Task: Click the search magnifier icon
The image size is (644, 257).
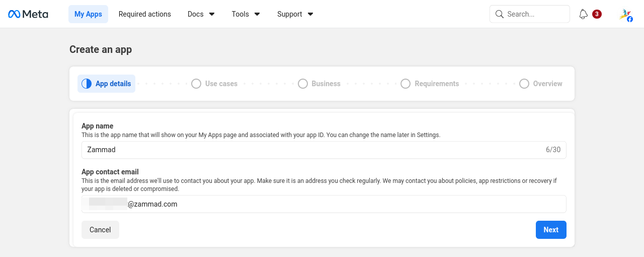Action: pos(500,14)
